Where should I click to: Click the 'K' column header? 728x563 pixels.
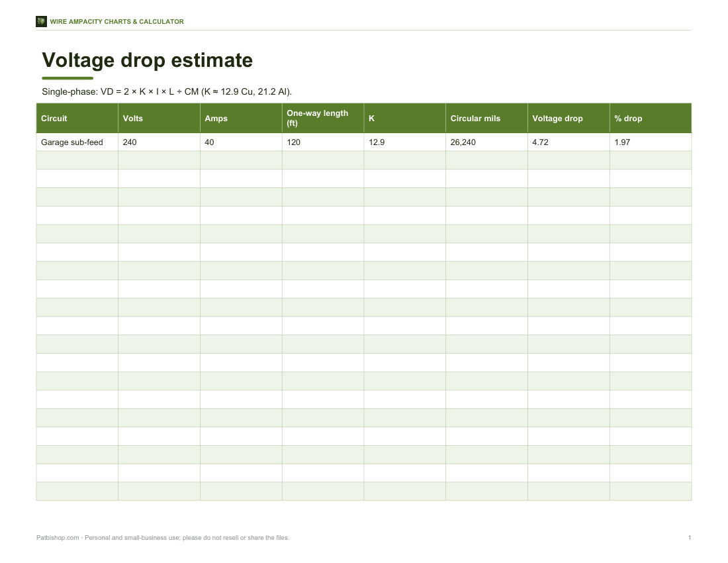(x=405, y=119)
